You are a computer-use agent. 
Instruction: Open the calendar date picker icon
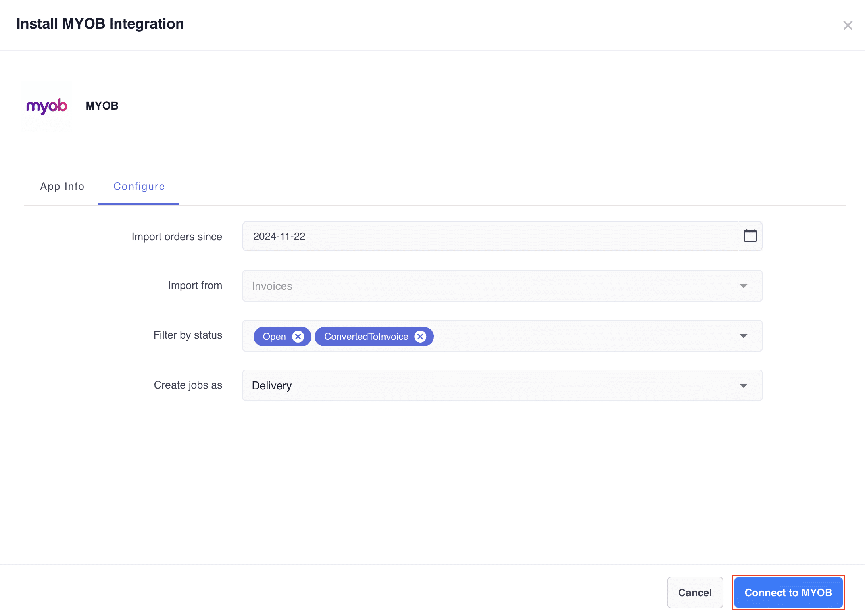(x=750, y=236)
